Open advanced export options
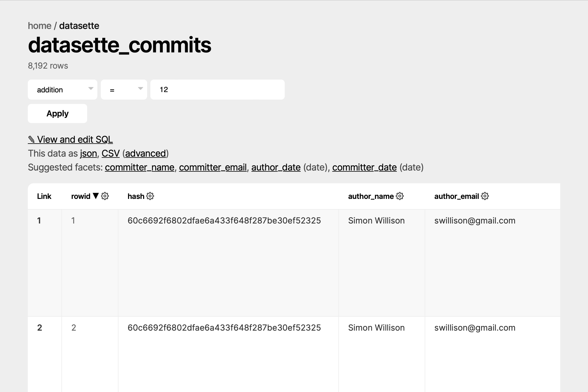Viewport: 588px width, 392px height. click(145, 153)
